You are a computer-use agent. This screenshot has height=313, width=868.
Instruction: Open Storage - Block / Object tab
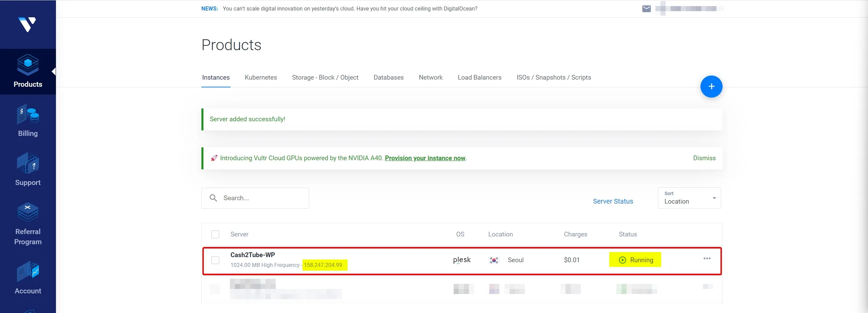pos(325,78)
